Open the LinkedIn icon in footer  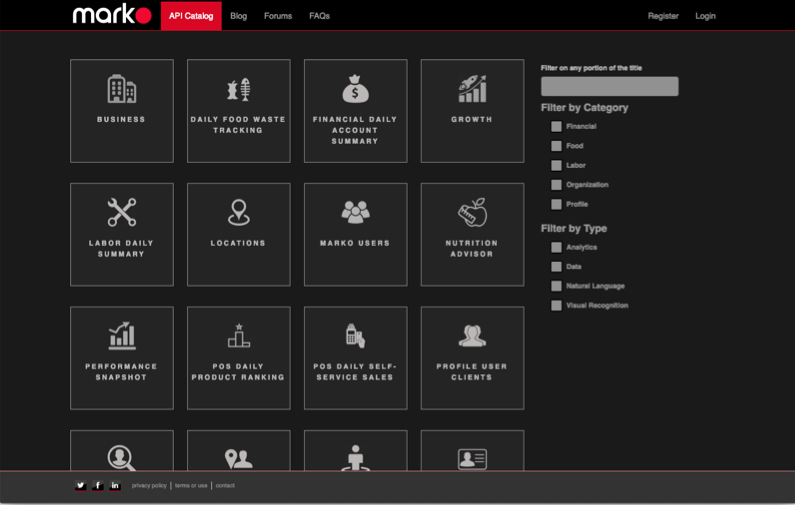coord(115,486)
